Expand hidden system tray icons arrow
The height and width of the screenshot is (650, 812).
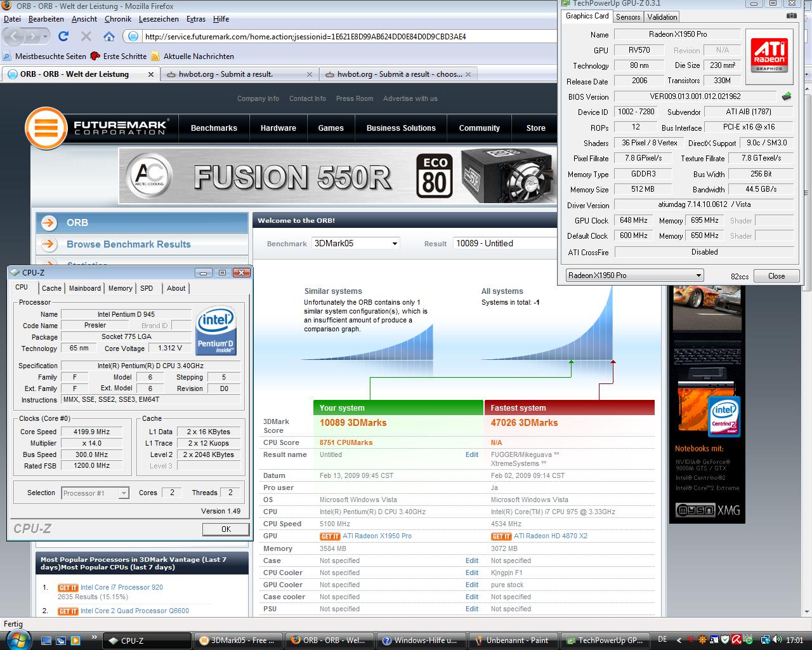(x=679, y=640)
